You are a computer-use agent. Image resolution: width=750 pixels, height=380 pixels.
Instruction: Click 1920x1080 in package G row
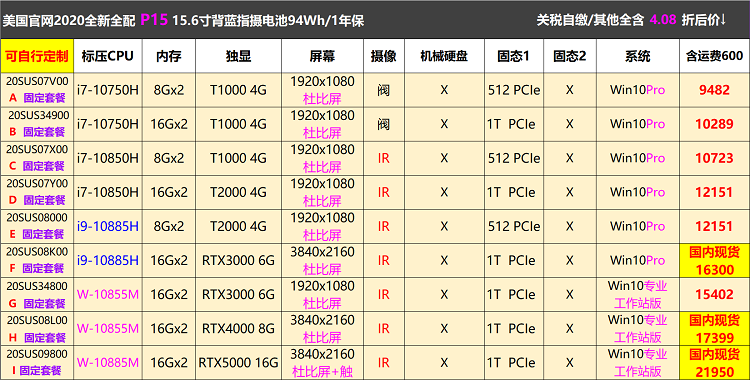(322, 286)
